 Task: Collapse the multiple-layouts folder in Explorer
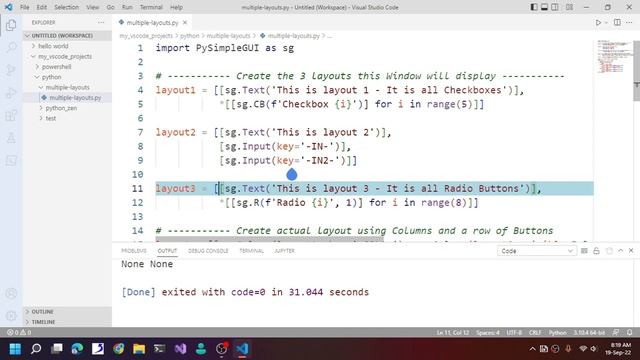(x=67, y=87)
